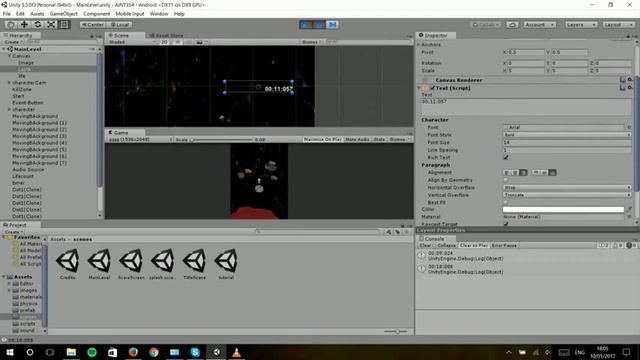Viewport: 640px width, 360px height.
Task: Open Firefox from the taskbar
Action: [x=133, y=352]
